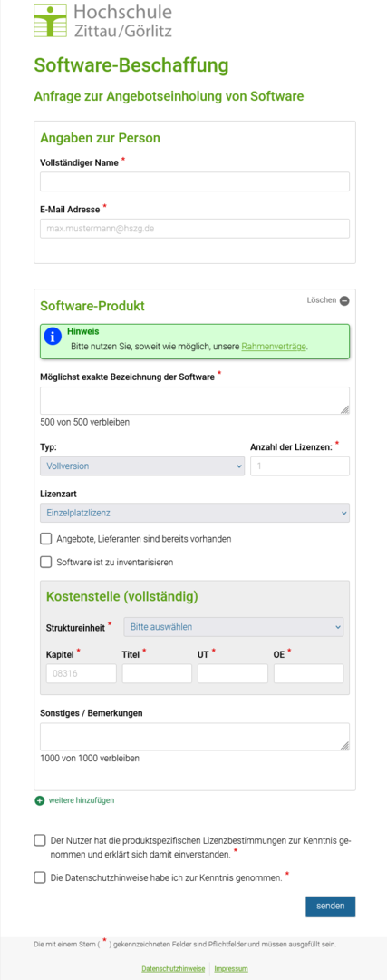Image resolution: width=387 pixels, height=980 pixels.
Task: Click the blue info icon in Hinweis box
Action: coord(53,337)
